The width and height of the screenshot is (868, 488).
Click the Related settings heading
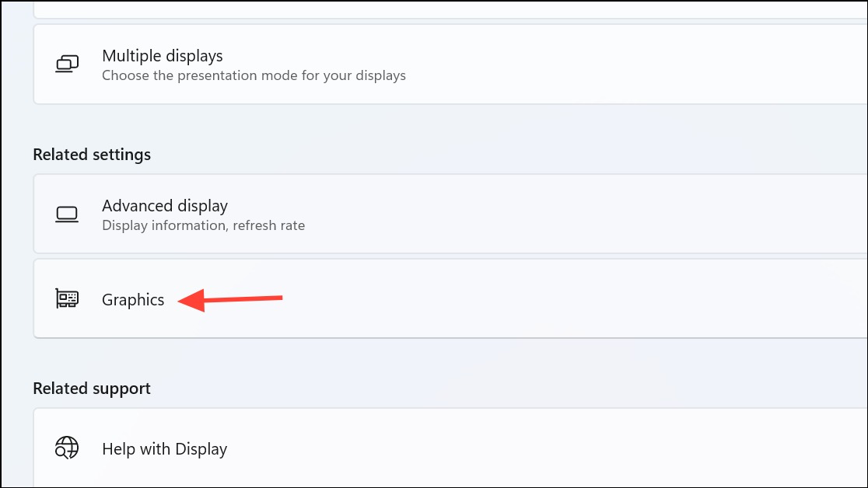pyautogui.click(x=92, y=155)
